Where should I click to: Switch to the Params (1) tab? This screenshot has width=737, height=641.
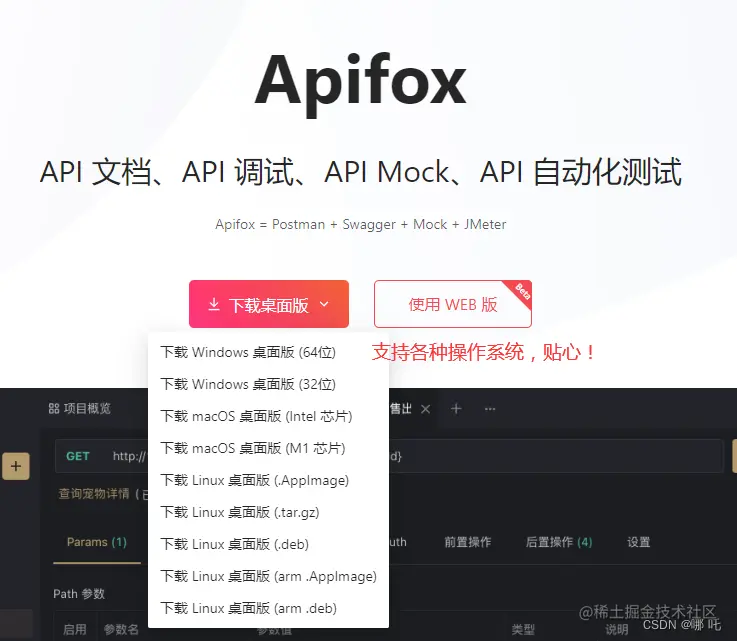(x=97, y=542)
